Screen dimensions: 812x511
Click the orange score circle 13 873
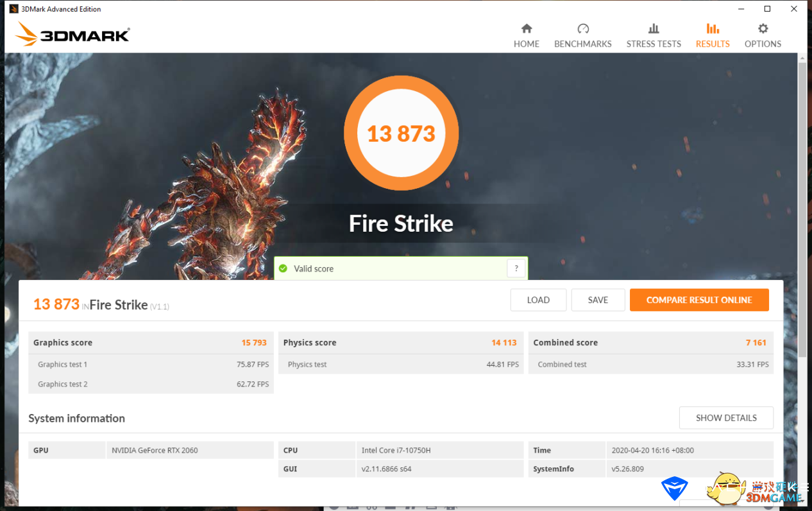coord(401,133)
